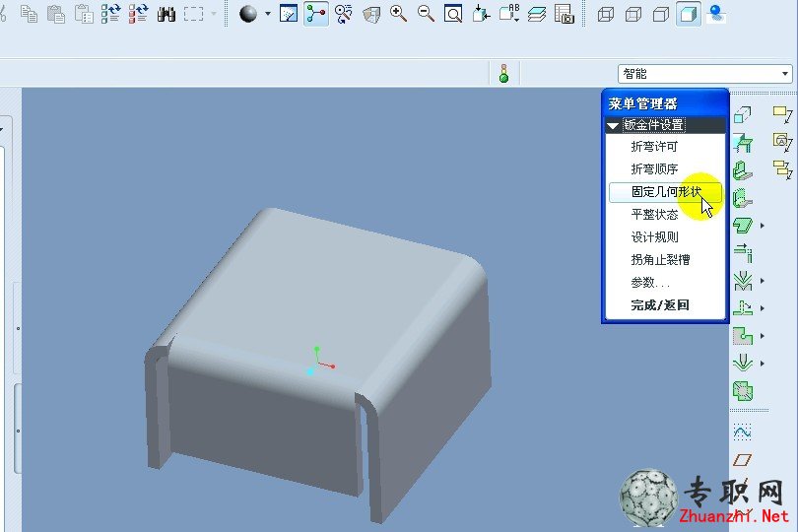Click the green L-shaped wall icon
Screen dimensions: 798x532
[743, 170]
